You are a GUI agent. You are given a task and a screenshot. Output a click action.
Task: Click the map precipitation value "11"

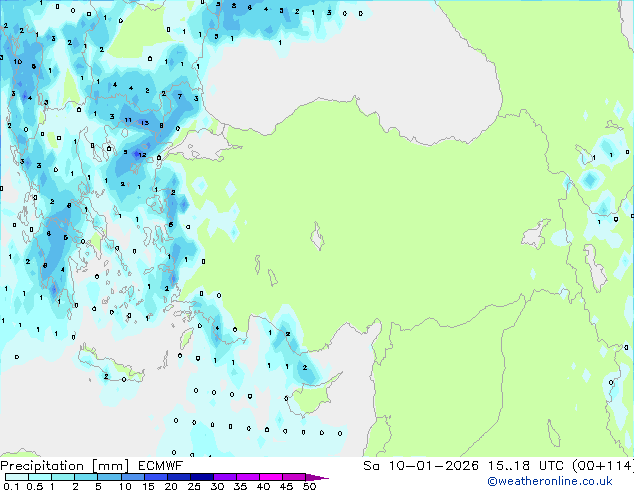128,120
